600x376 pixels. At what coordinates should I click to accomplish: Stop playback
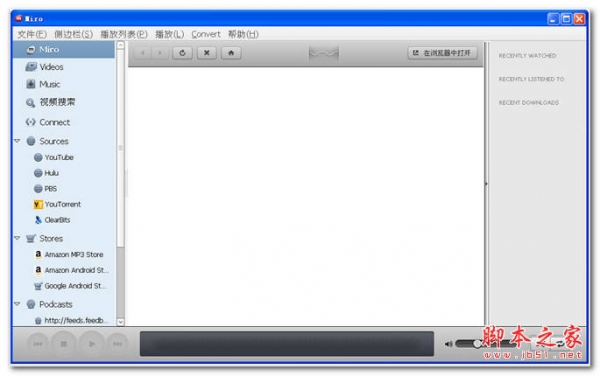[x=64, y=344]
